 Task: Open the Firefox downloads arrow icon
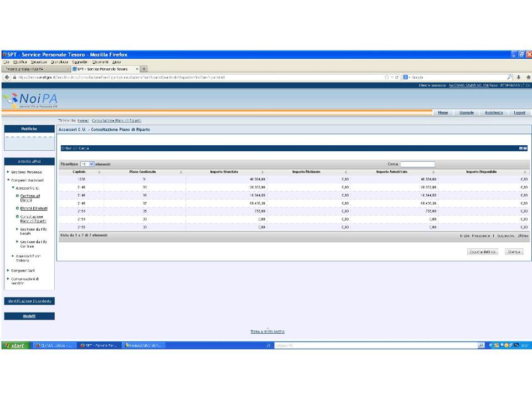[519, 77]
